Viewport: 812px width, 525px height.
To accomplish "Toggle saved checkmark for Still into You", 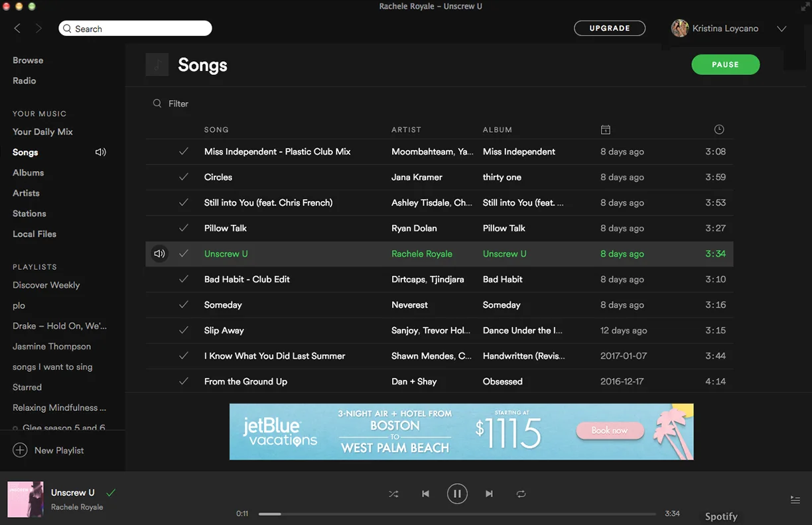I will coord(184,203).
